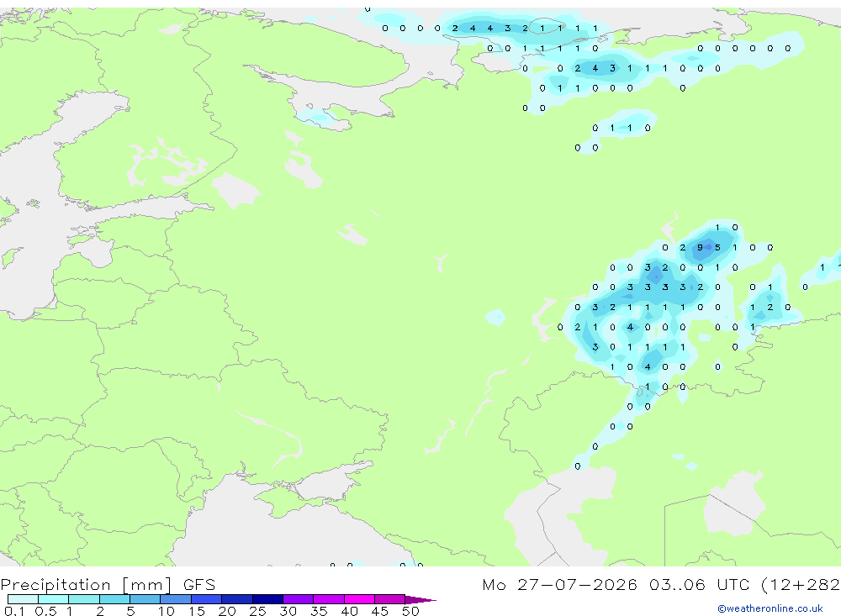
Task: Click the "20" legend label
Action: point(227,611)
